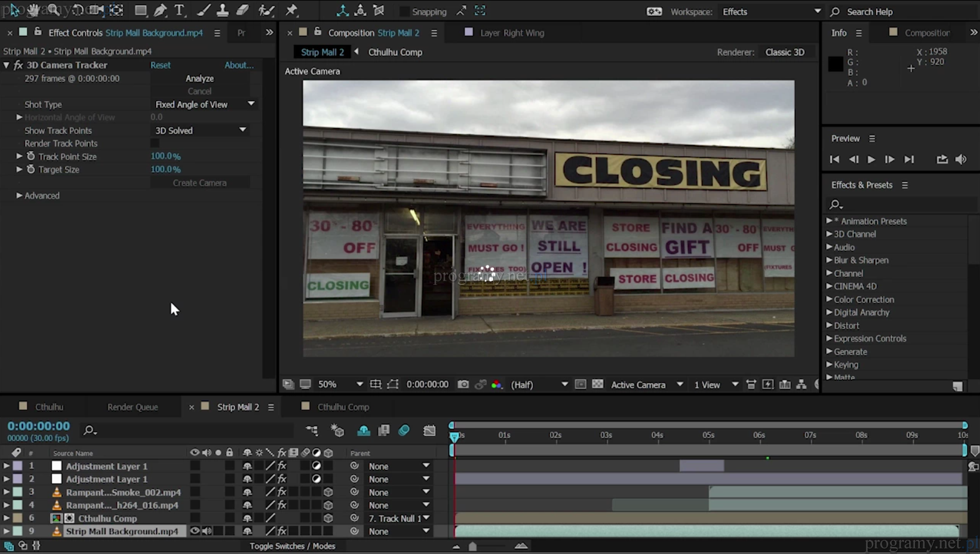This screenshot has width=980, height=554.
Task: Click Reset for 3D Camera Tracker
Action: click(x=160, y=65)
